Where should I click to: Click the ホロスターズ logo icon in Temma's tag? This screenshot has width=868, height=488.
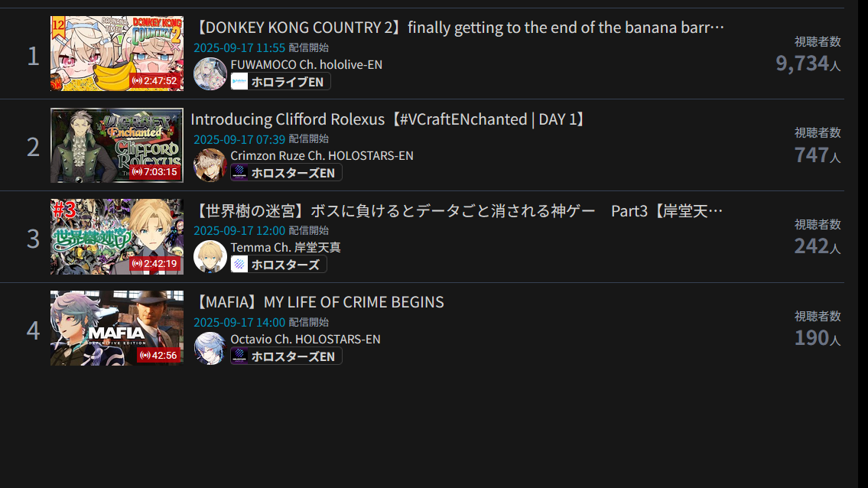tap(239, 265)
